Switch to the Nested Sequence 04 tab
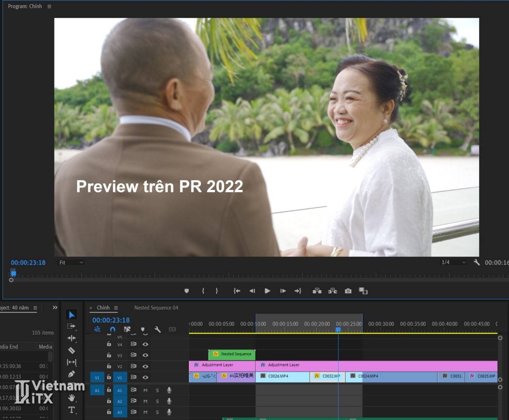 coord(156,308)
